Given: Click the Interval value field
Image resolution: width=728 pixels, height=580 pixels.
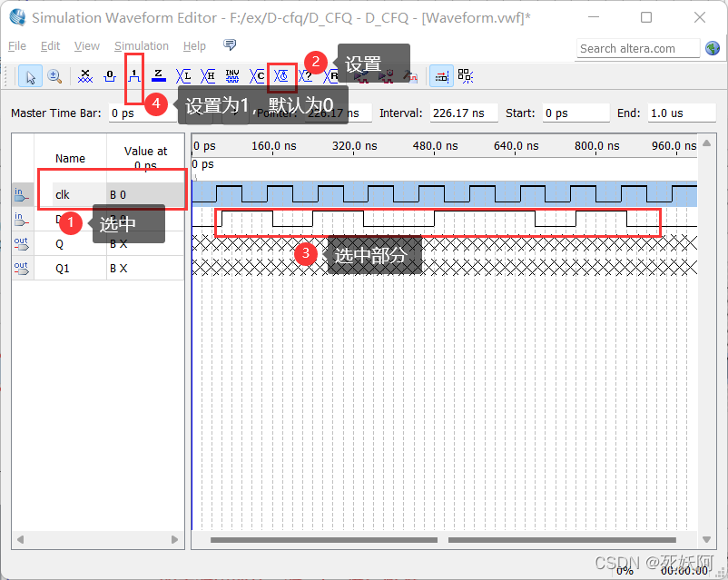Looking at the screenshot, I should coord(463,113).
